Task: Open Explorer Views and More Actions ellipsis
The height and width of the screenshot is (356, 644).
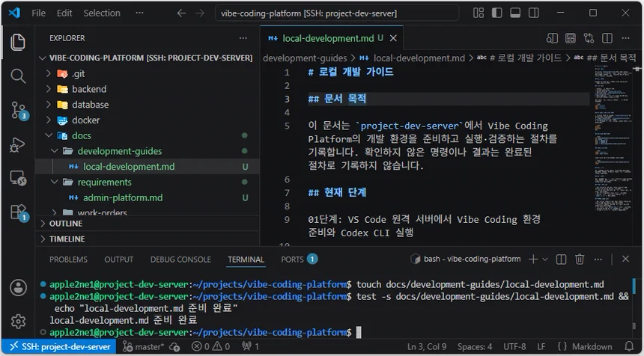Action: [x=243, y=38]
